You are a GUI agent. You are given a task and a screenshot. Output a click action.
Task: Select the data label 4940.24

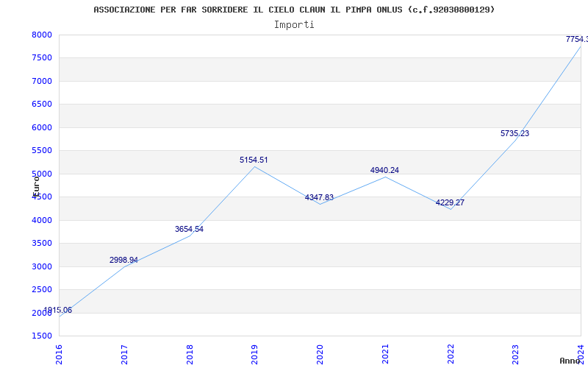coord(384,170)
